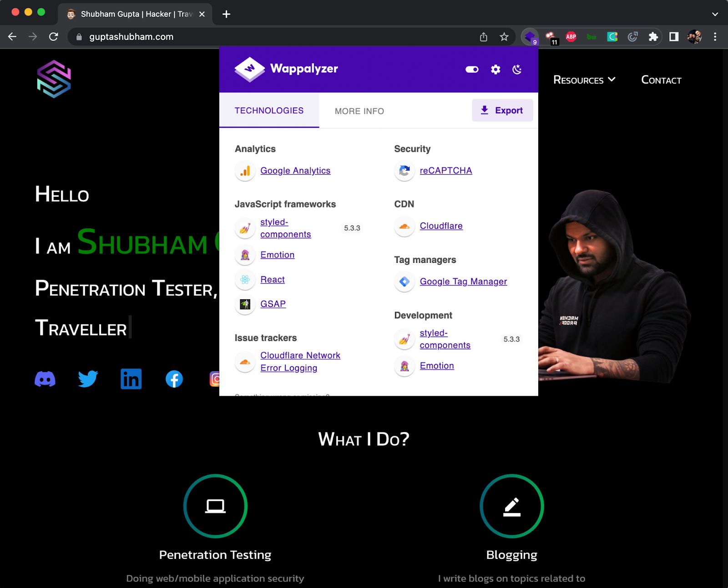Switch to the Technologies tab
This screenshot has width=728, height=588.
click(269, 111)
